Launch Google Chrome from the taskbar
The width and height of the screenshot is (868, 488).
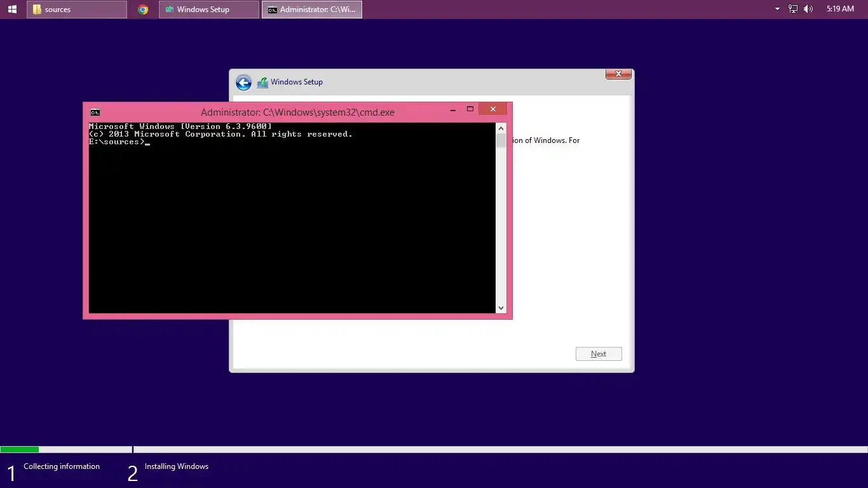pyautogui.click(x=143, y=10)
